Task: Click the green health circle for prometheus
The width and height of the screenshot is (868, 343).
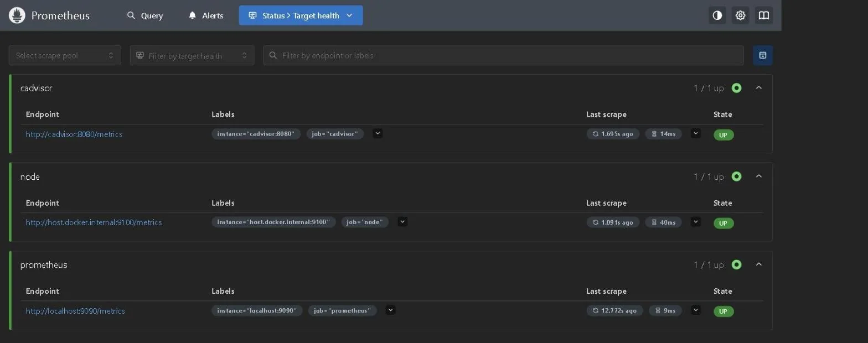Action: click(x=736, y=264)
